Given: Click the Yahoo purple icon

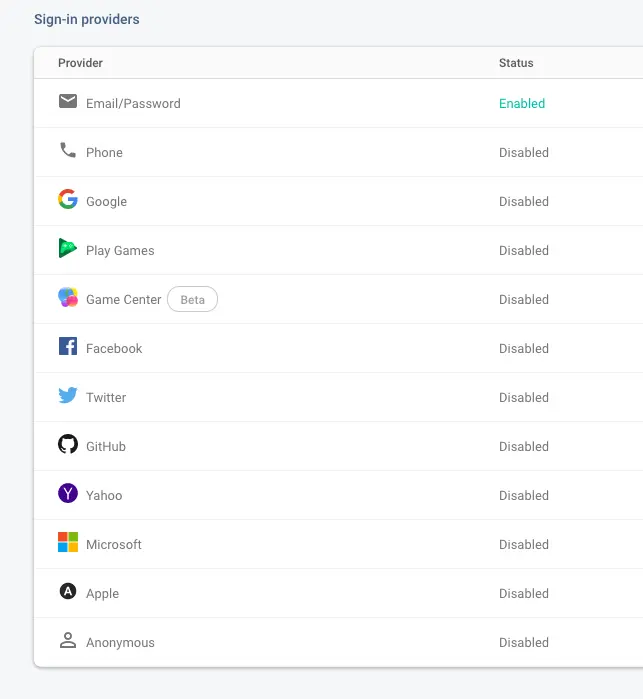Looking at the screenshot, I should 68,493.
